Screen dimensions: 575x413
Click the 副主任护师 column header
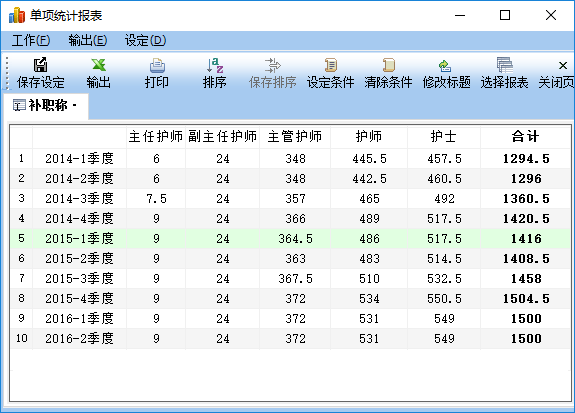223,137
